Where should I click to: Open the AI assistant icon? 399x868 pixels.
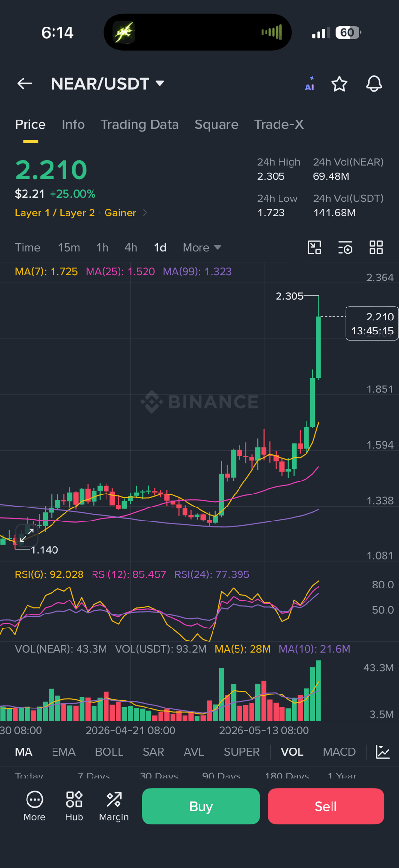click(309, 84)
